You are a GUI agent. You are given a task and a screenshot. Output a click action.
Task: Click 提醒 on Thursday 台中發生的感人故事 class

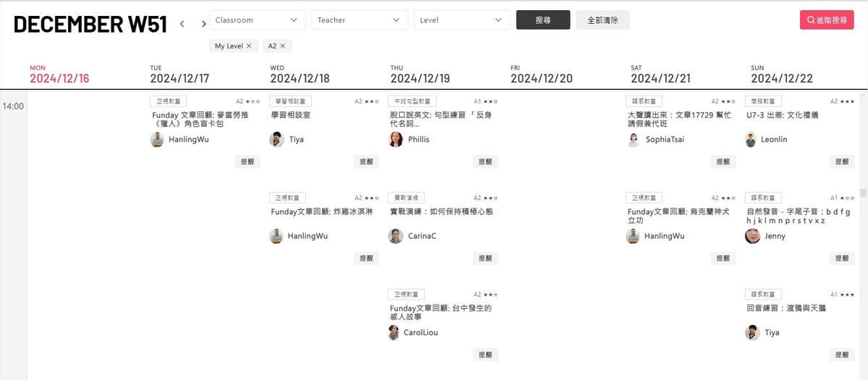[x=486, y=355]
